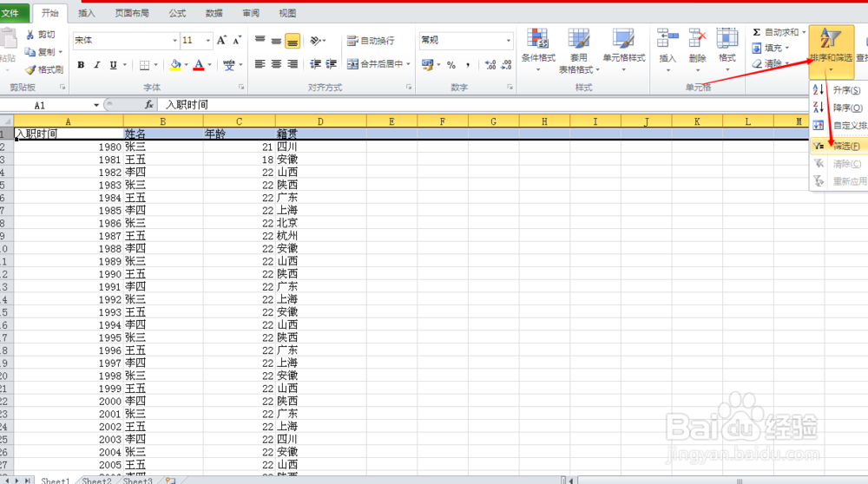Click the middle align icon
Screen dimensions: 868x484
(276, 40)
